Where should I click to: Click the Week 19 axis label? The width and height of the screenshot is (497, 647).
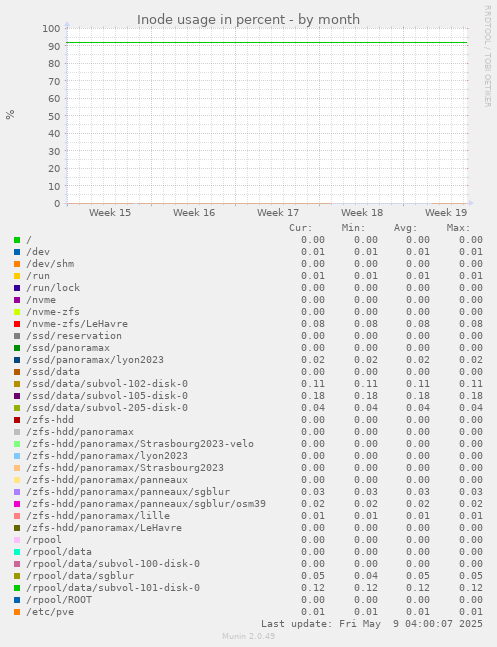[x=446, y=213]
